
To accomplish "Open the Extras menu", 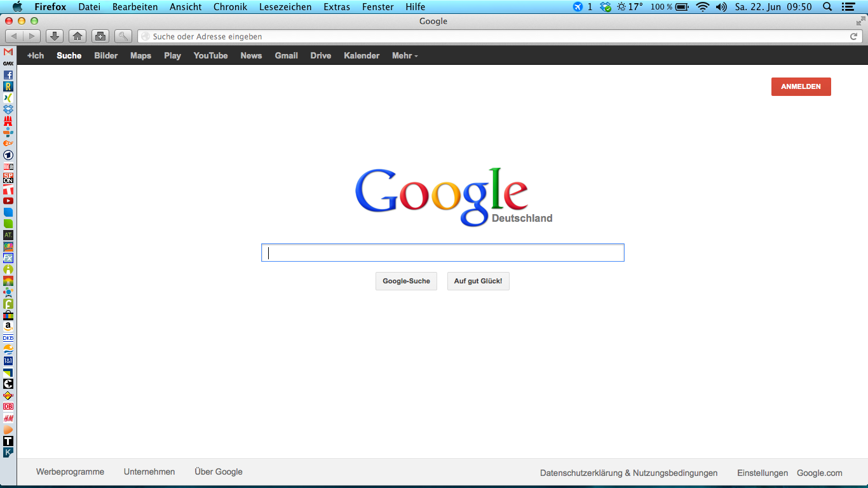I will [337, 7].
